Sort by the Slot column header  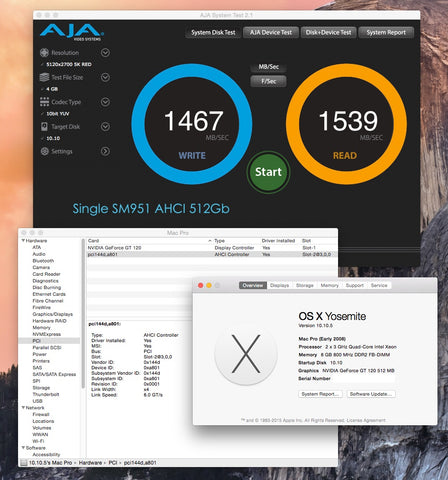[319, 241]
